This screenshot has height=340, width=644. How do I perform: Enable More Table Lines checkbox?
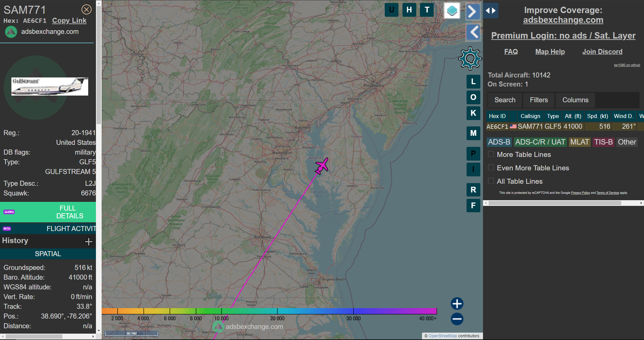click(491, 154)
